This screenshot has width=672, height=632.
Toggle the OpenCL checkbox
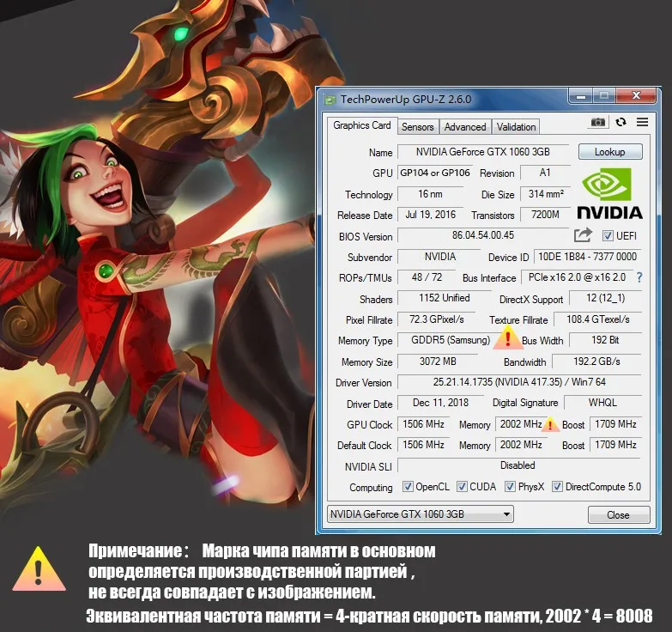[407, 487]
